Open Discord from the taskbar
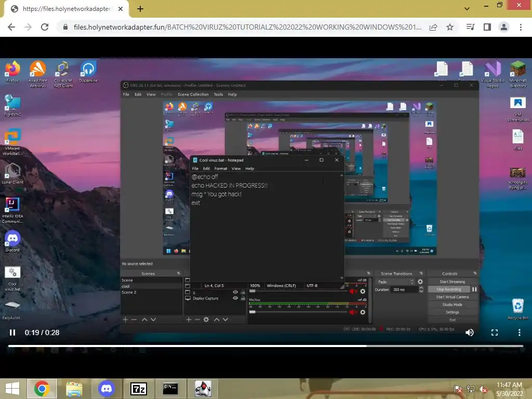This screenshot has height=399, width=532. tap(107, 389)
